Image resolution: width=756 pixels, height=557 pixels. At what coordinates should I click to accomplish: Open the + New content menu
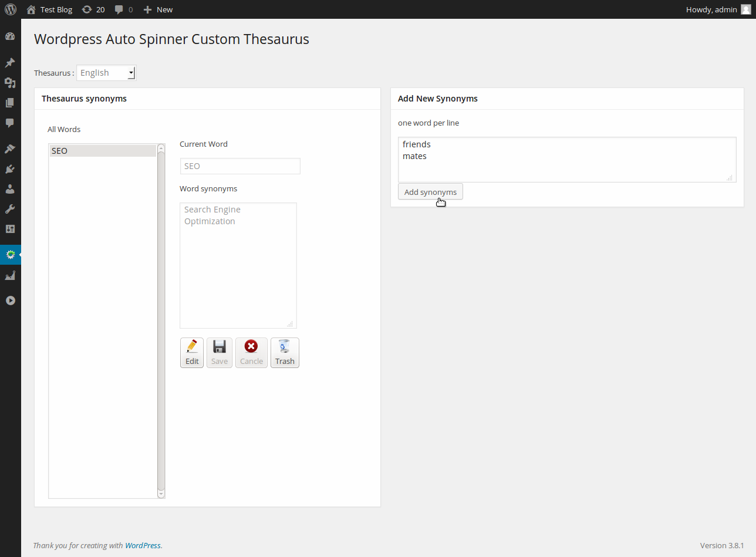tap(158, 9)
